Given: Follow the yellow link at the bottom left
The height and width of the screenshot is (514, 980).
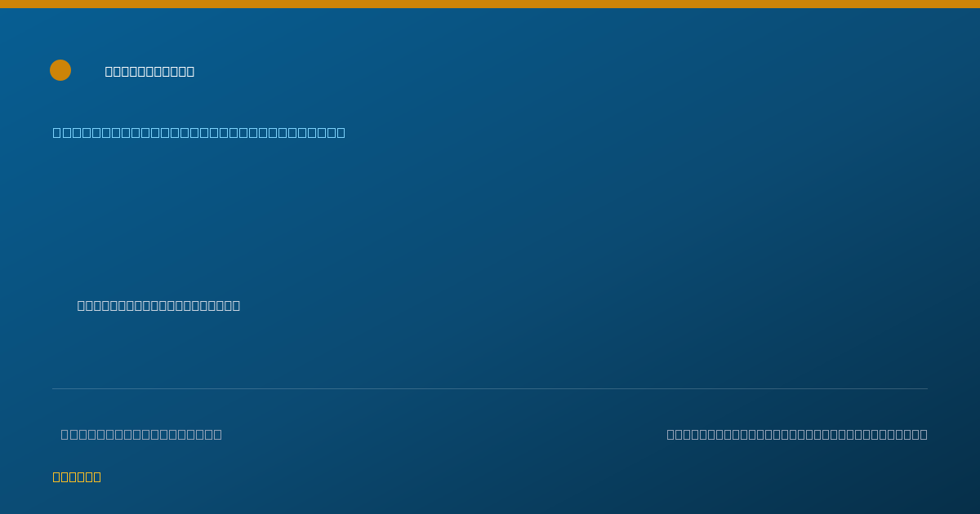Looking at the screenshot, I should 77,476.
